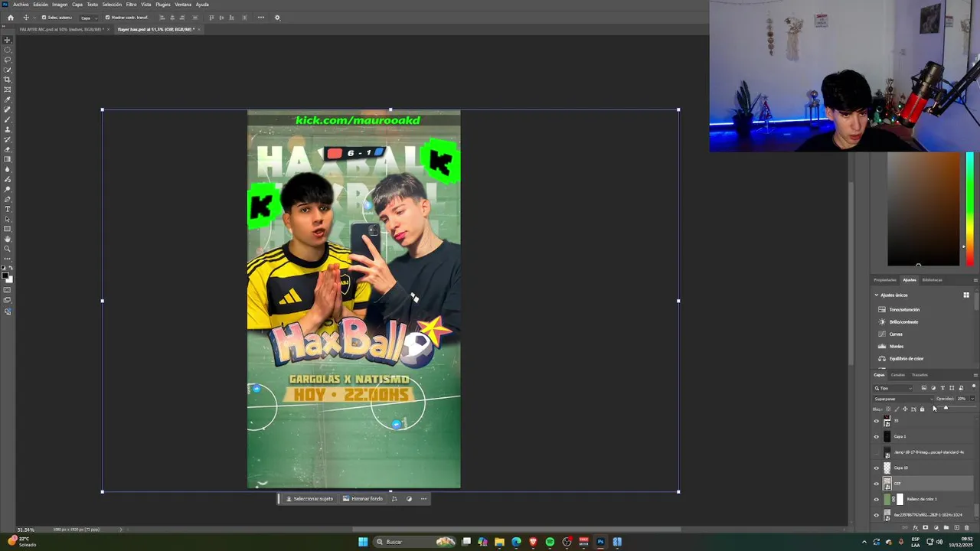Toggle the Selec. automát. checkbox
Viewport: 980px width, 551px height.
click(x=44, y=18)
